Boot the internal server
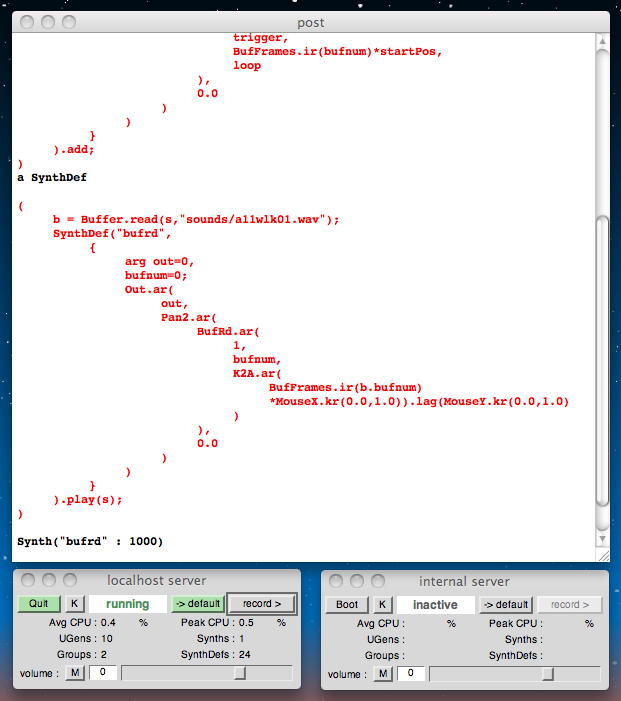 [347, 605]
